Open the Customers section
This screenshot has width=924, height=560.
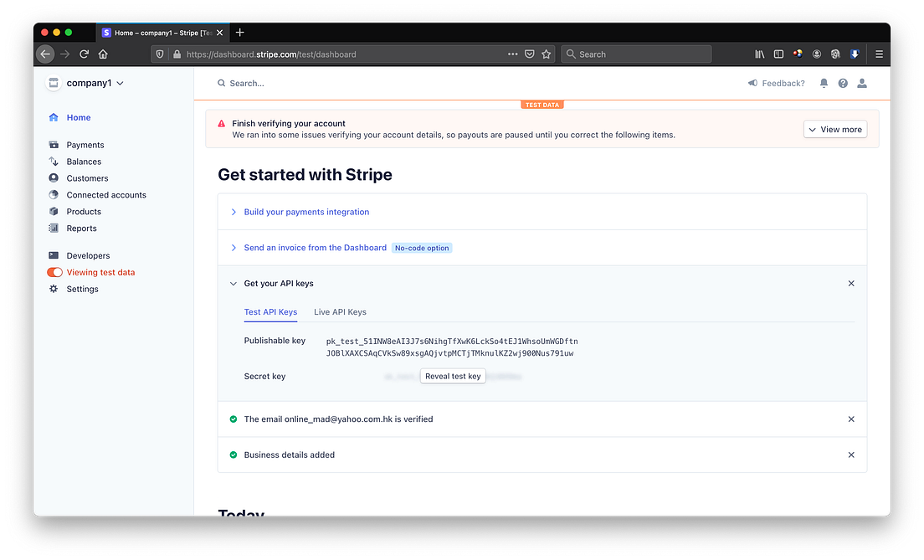click(86, 177)
